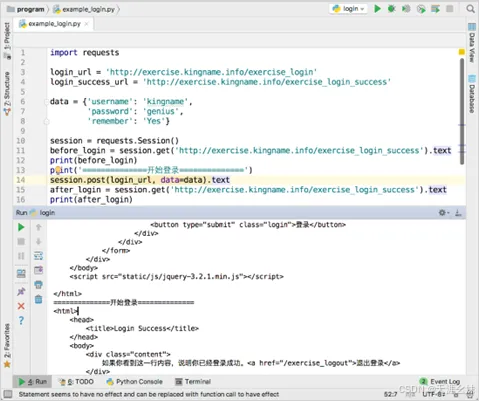Click the 'login_success_url' variable text

89,82
